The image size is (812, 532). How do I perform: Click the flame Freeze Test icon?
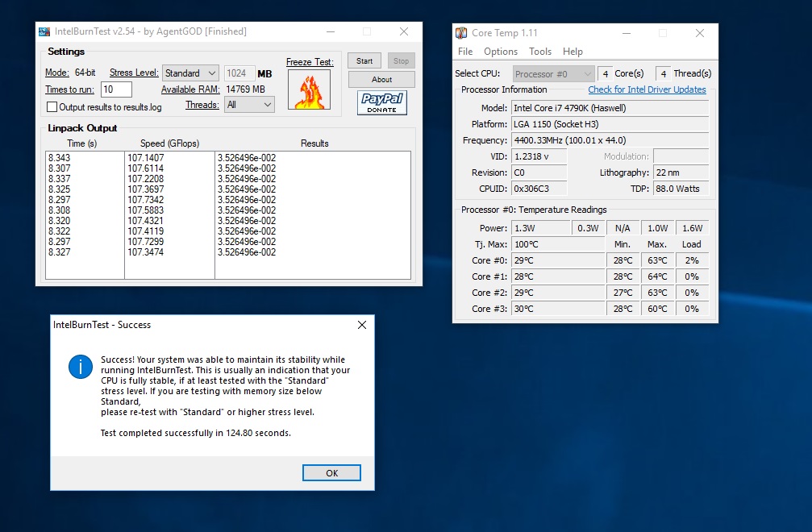pos(309,89)
